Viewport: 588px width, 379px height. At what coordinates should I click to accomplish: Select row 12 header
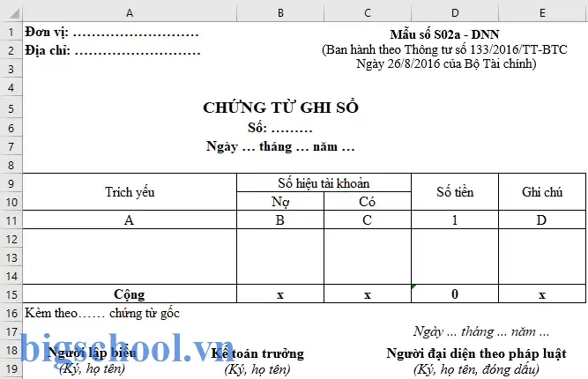pyautogui.click(x=11, y=239)
